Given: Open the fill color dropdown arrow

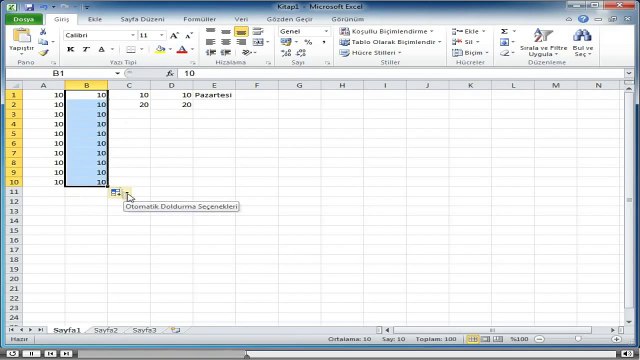Looking at the screenshot, I should [x=170, y=49].
